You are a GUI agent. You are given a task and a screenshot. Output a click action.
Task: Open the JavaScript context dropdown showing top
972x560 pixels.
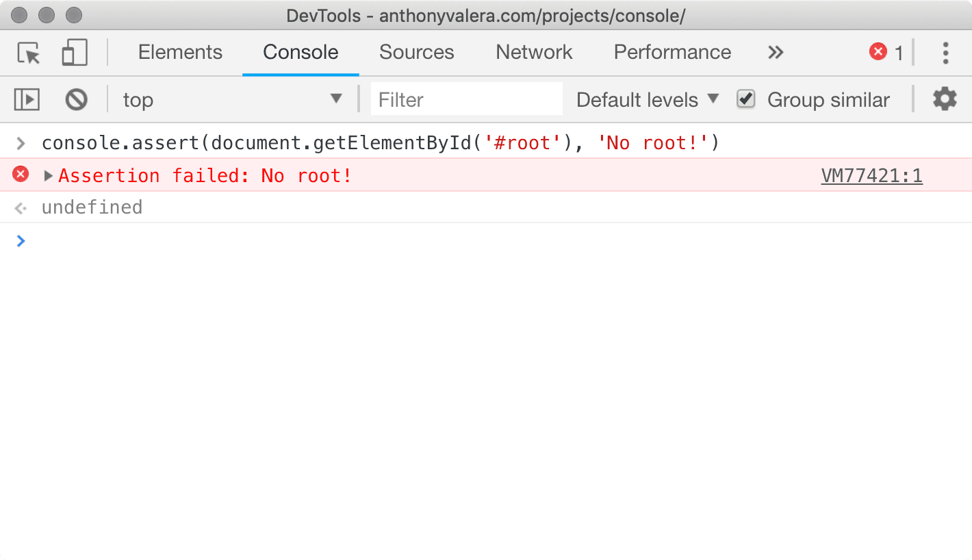(233, 99)
